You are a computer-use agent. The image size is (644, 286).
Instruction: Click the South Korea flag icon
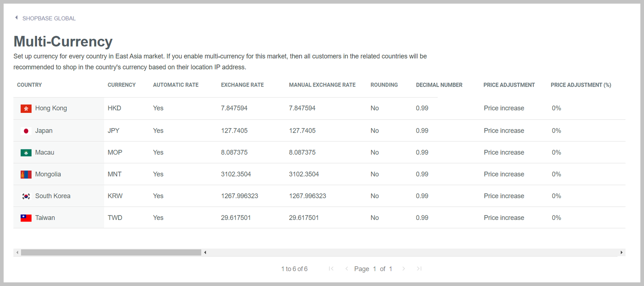click(x=26, y=196)
